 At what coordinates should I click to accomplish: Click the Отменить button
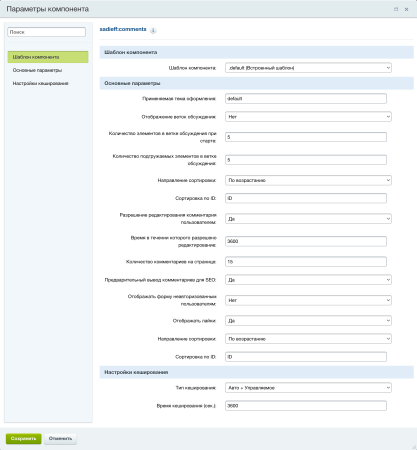[60, 439]
